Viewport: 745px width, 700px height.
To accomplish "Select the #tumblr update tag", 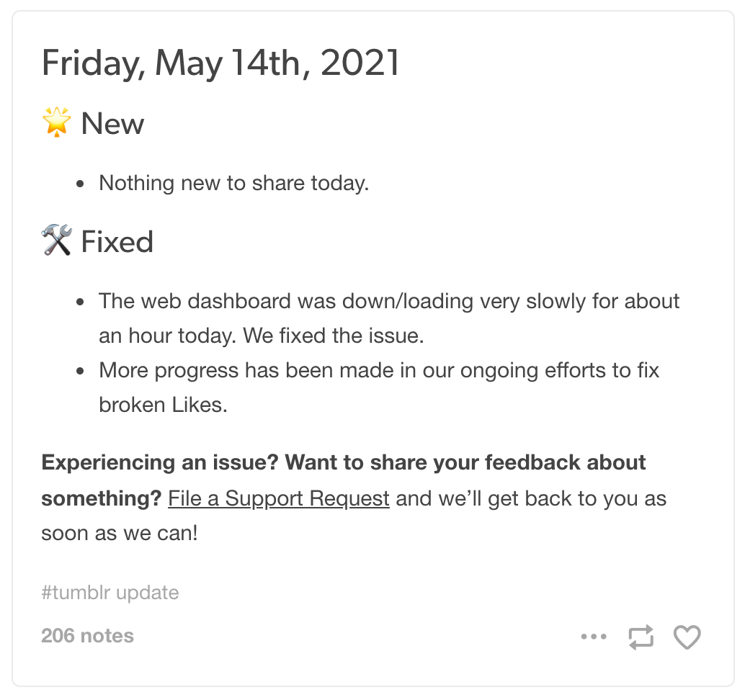I will click(110, 593).
